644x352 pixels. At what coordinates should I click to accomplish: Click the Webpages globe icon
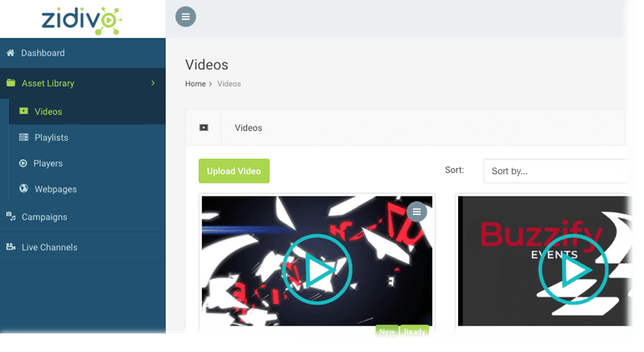click(23, 189)
